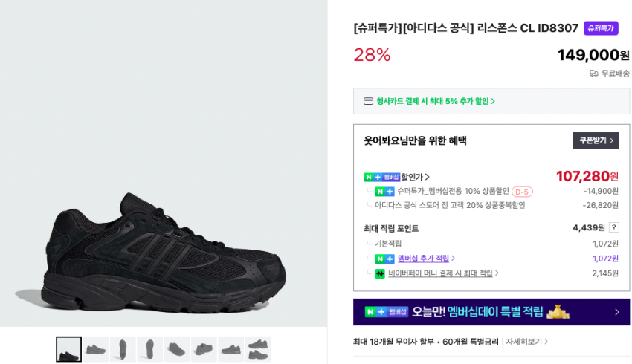Click the 슈퍼특가 purple badge

(601, 28)
